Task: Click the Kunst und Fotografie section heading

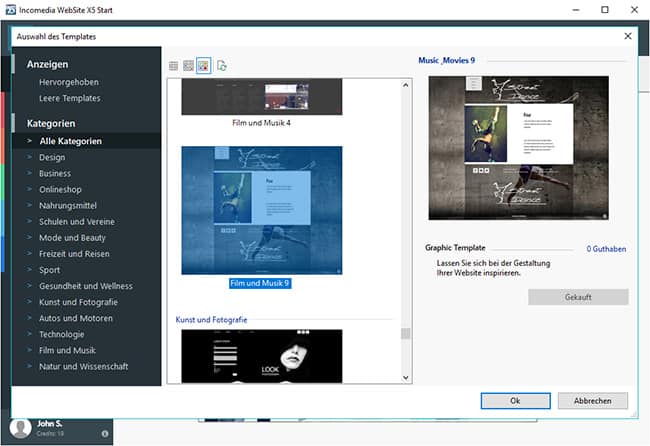Action: tap(211, 320)
